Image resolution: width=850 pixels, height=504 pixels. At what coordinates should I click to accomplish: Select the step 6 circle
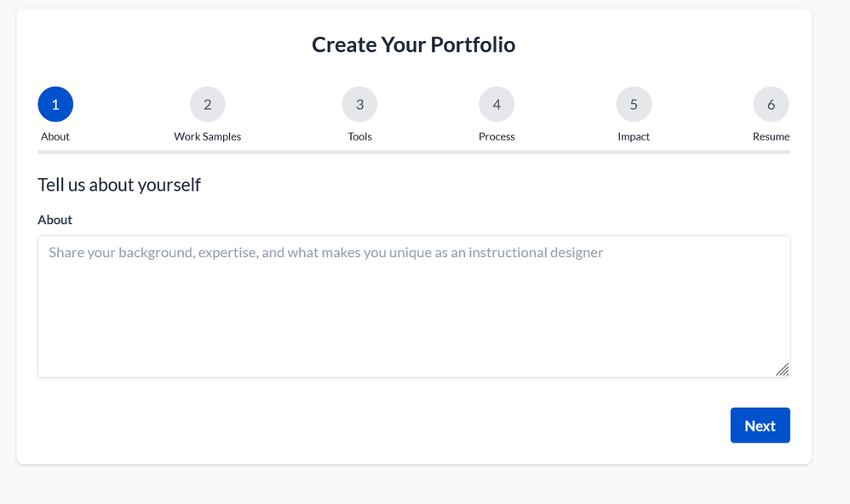pyautogui.click(x=771, y=105)
